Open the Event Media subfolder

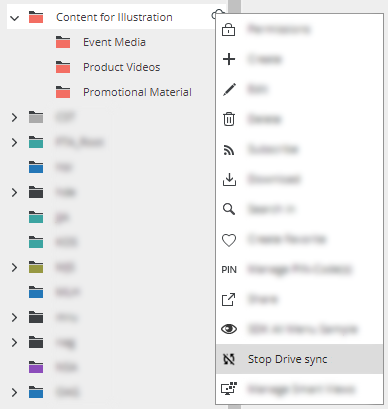(114, 42)
